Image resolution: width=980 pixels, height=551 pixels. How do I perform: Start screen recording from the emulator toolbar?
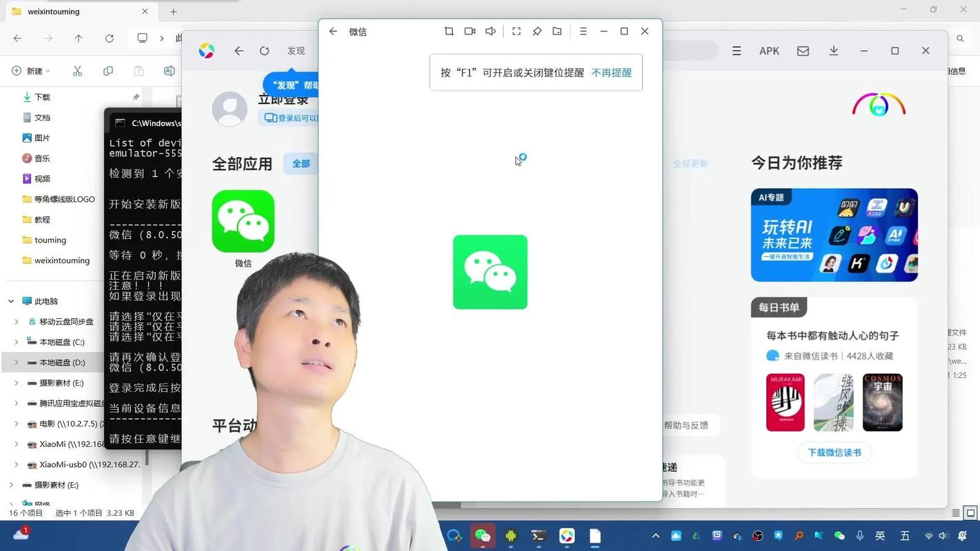tap(469, 31)
